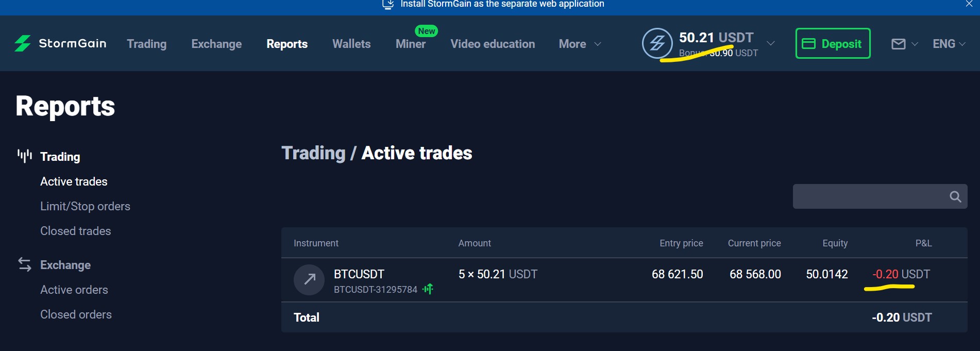Click the install web application banner icon
This screenshot has height=351, width=980.
(388, 4)
